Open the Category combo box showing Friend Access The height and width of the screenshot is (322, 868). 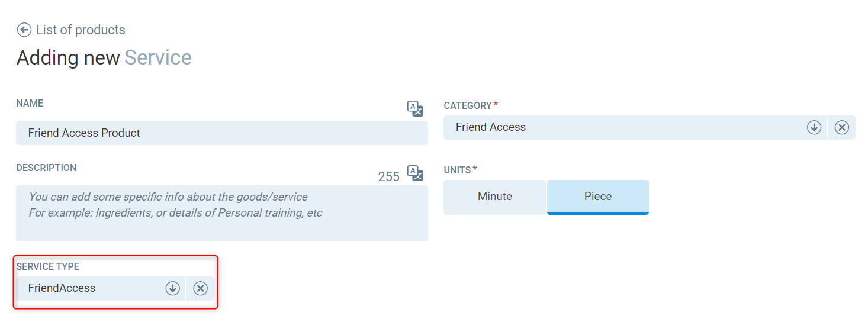622,127
